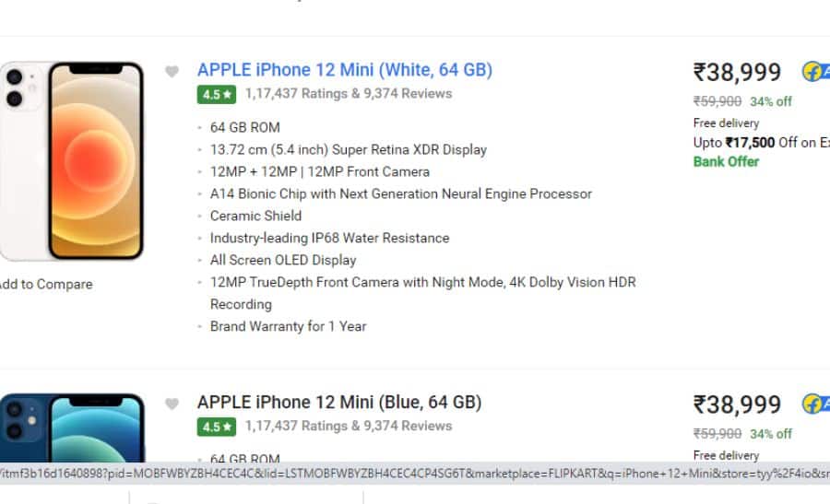Click the ₹38,999 price of white iPhone
The height and width of the screenshot is (504, 830).
coord(737,73)
